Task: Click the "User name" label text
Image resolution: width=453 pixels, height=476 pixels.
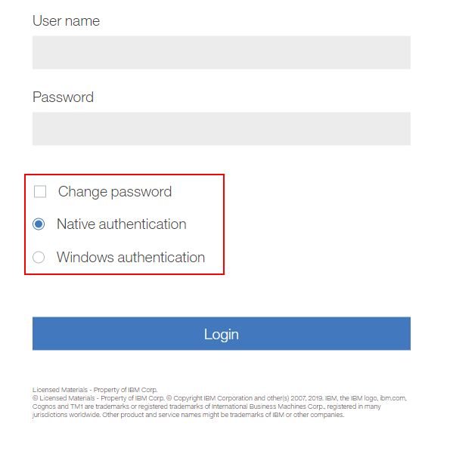Action: (66, 21)
